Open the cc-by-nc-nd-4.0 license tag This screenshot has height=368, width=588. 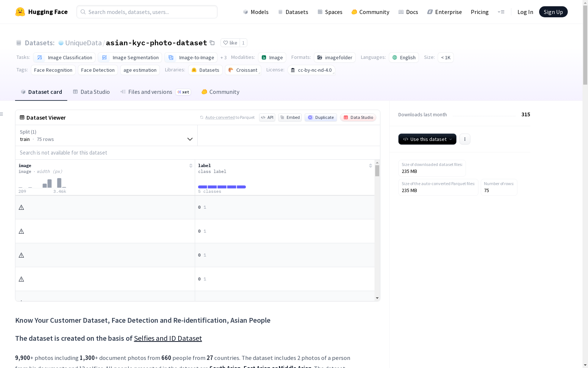(312, 70)
